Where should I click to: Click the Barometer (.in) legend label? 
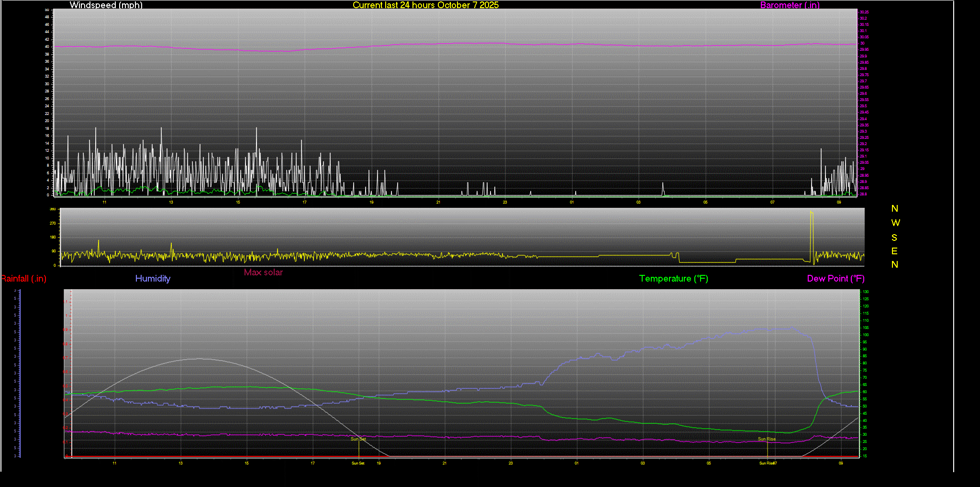click(x=790, y=5)
